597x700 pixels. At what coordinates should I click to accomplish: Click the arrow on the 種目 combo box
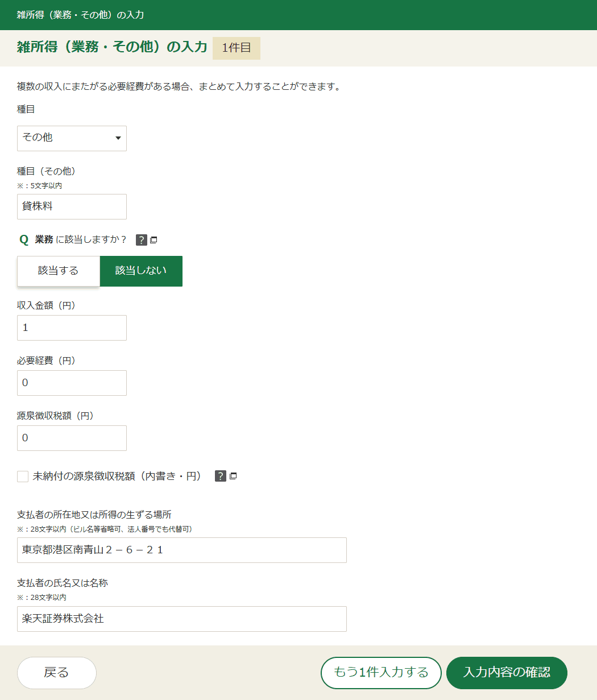pos(118,138)
